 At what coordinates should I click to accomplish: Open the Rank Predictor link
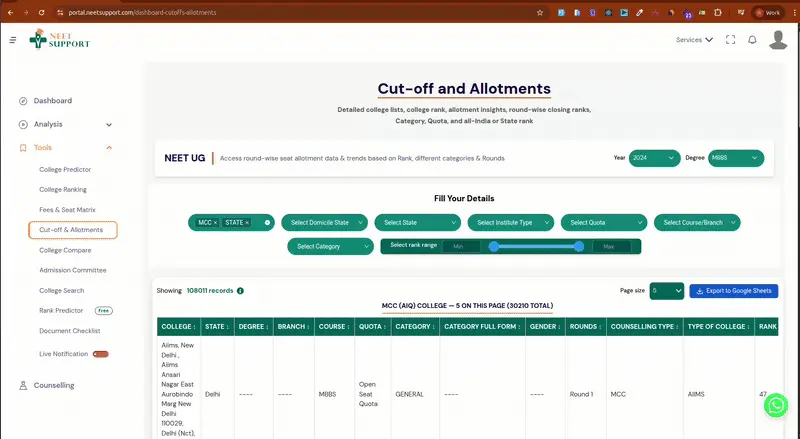pos(63,311)
